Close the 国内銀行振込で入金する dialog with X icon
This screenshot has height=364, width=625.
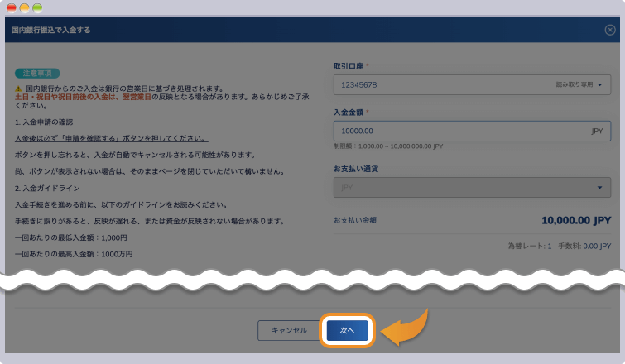(610, 30)
